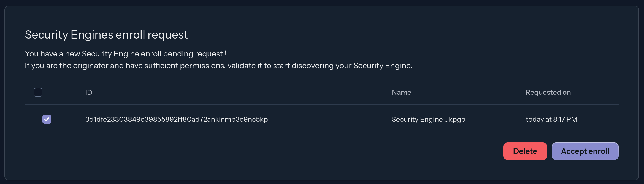Sort by the ID column header

pyautogui.click(x=89, y=92)
